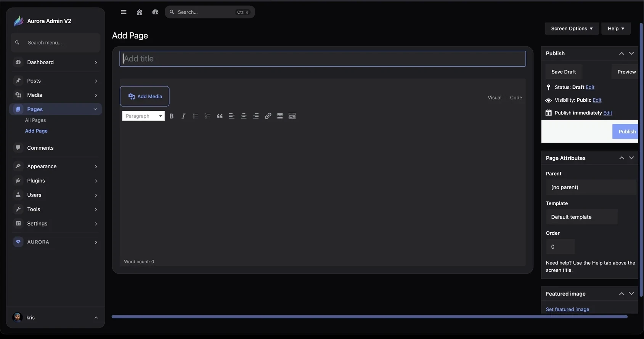Click the horizontal scrollbar at bottom
This screenshot has width=644, height=339.
click(x=369, y=317)
